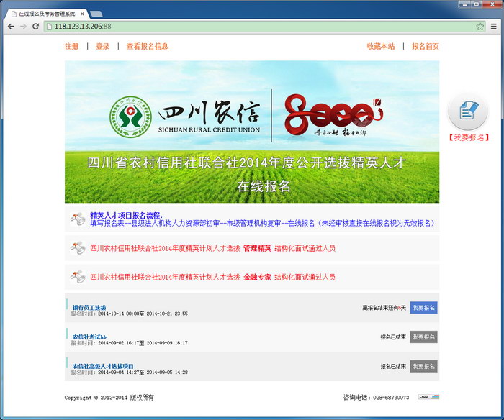The height and width of the screenshot is (420, 504).
Task: Maximize the browser window
Action: point(476,4)
